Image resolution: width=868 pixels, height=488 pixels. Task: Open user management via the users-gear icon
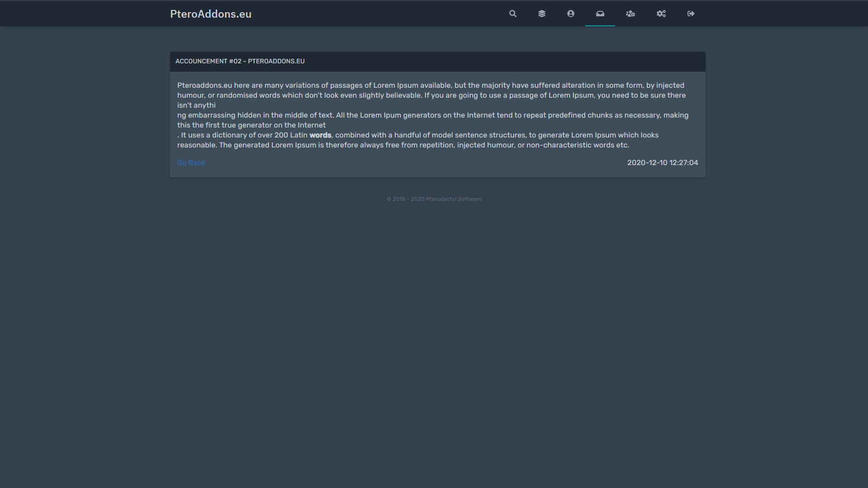pyautogui.click(x=630, y=14)
